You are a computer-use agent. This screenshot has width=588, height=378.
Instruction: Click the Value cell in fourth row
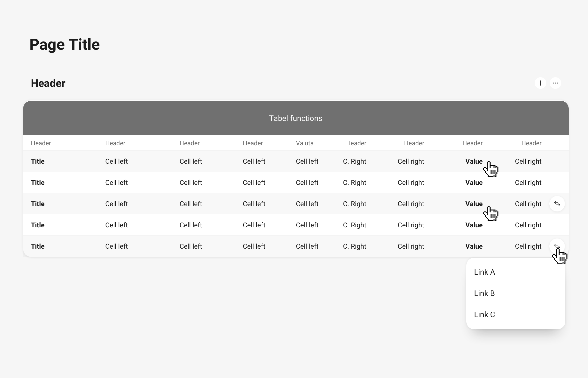473,225
